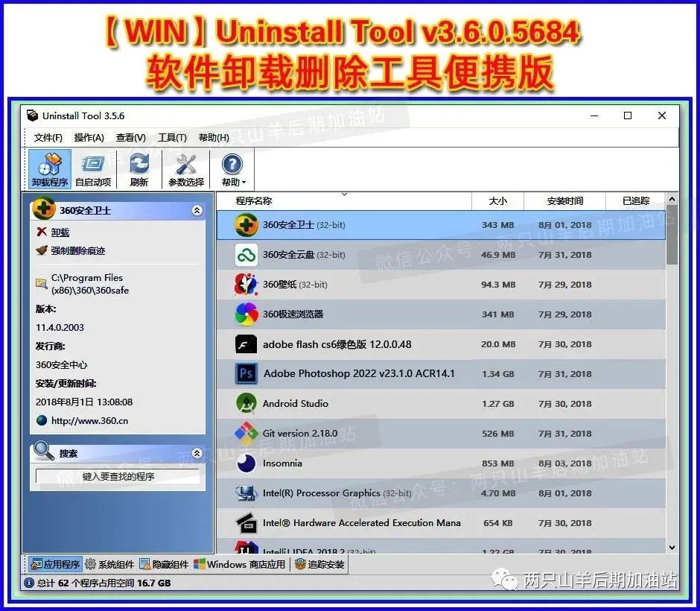Viewport: 700px width, 611px height.
Task: Click the Git version 2.18.0 icon
Action: click(x=246, y=433)
